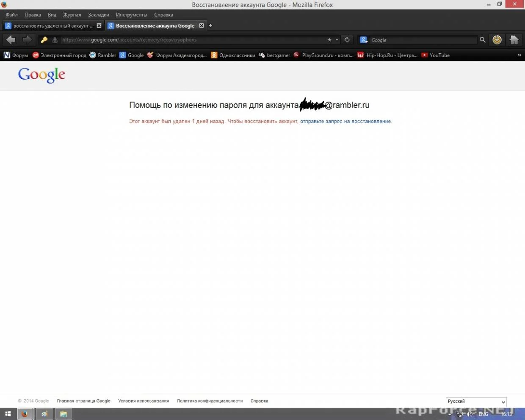
Task: Click the 'Помощь по изменению пароля' heading
Action: click(249, 105)
